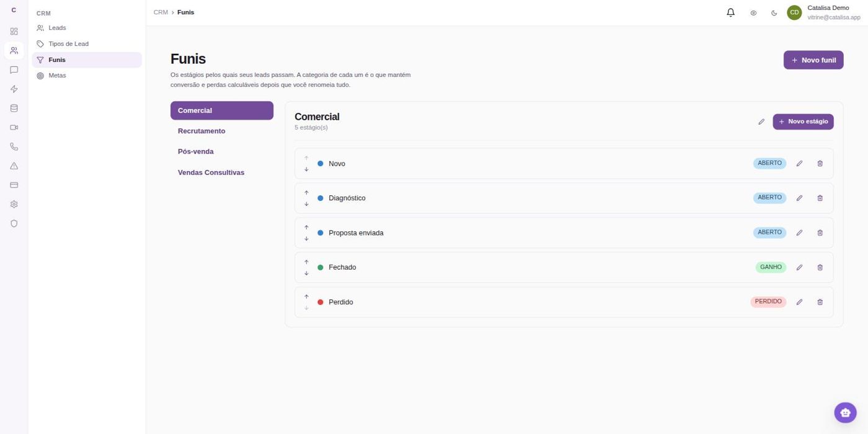Screen dimensions: 868x434
Task: Move Proposta enviada stage up
Action: (306, 228)
